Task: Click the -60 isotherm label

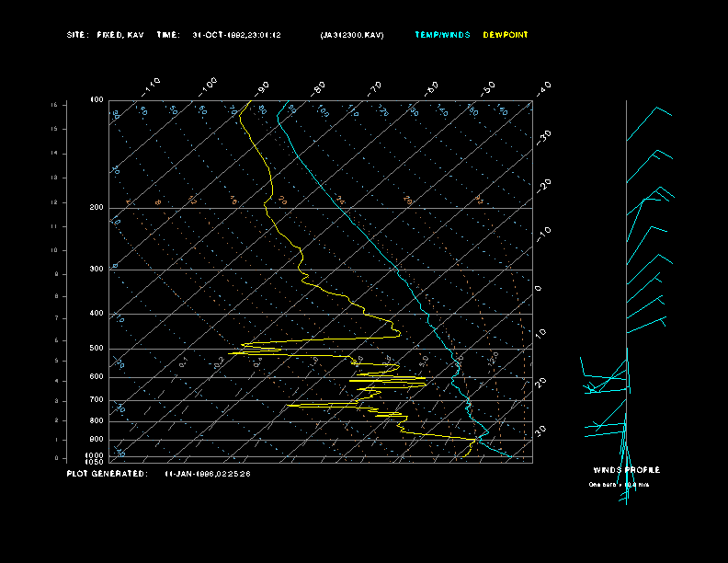Action: coord(431,88)
